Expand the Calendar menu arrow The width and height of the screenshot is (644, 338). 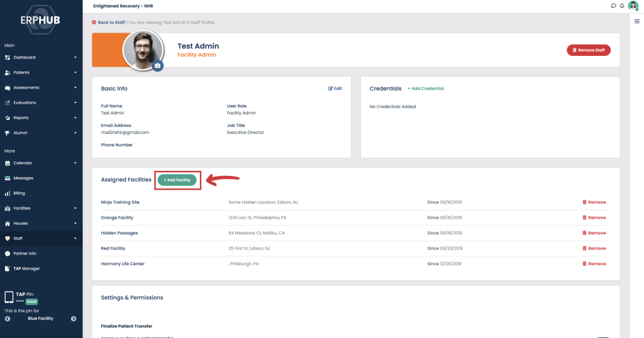point(75,163)
